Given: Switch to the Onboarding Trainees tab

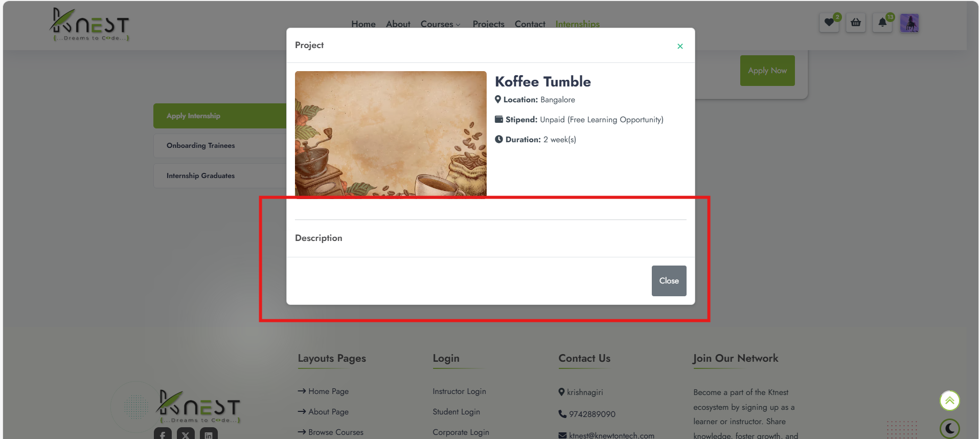Looking at the screenshot, I should point(220,146).
